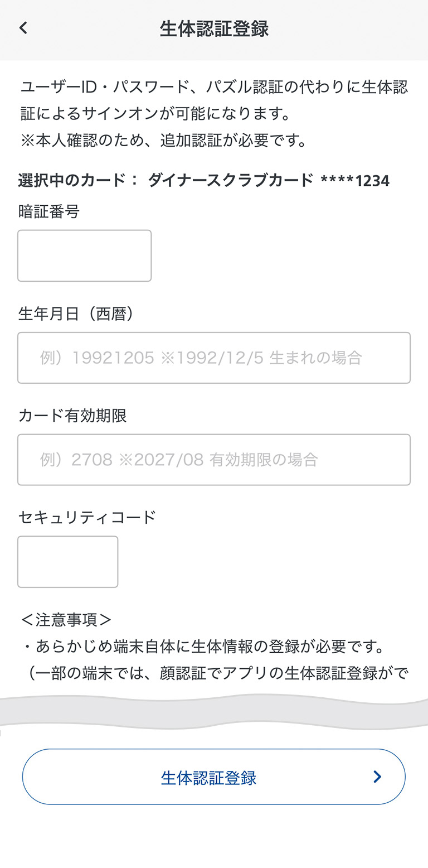The height and width of the screenshot is (868, 428).
Task: Click the 暗証番号 field label
Action: point(48,211)
